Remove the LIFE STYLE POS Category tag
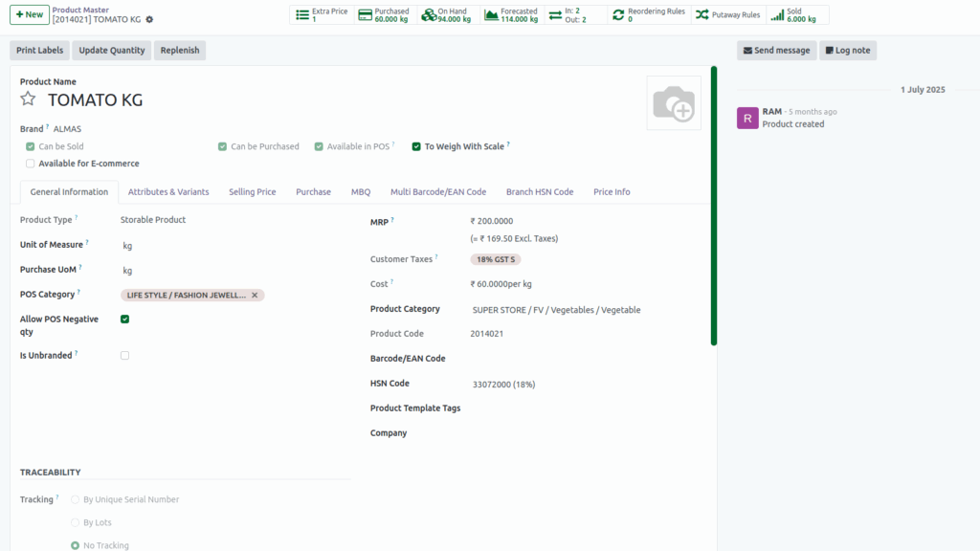This screenshot has width=980, height=551. 254,295
